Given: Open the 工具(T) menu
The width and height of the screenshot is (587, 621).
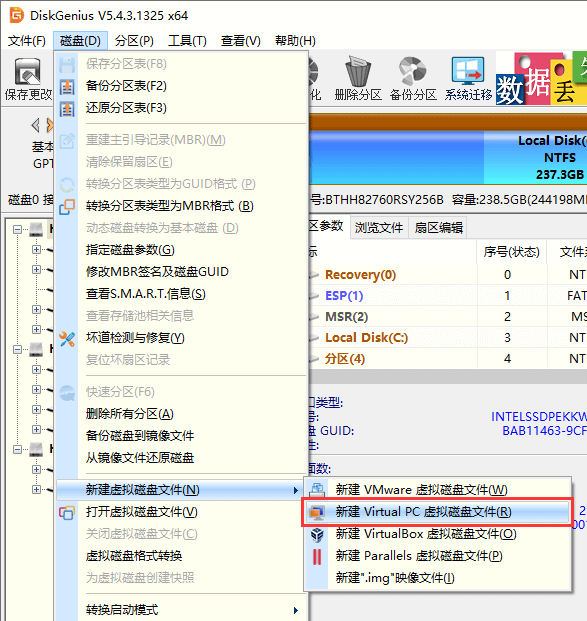Looking at the screenshot, I should [x=187, y=41].
